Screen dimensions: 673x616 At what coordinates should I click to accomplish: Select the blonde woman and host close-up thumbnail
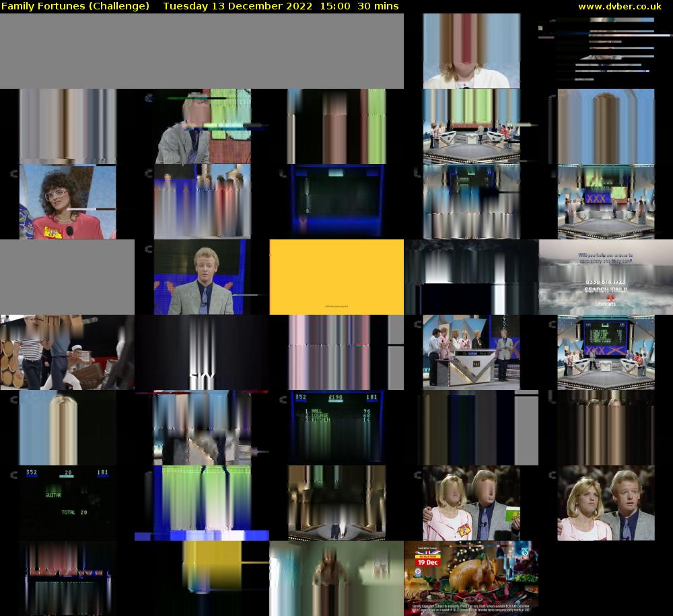[606, 503]
